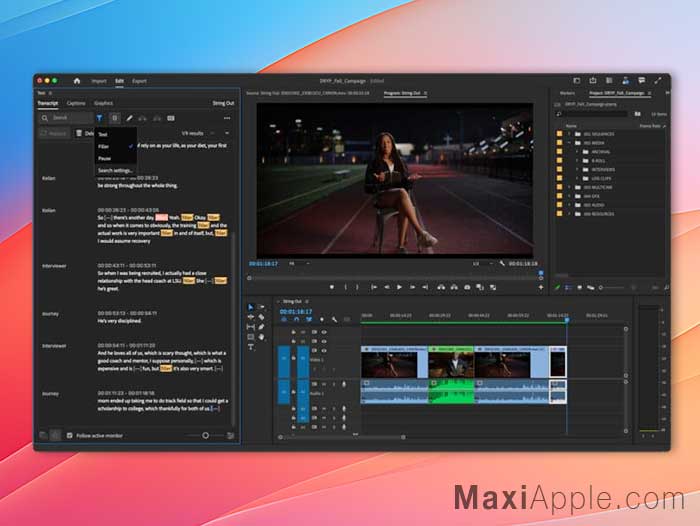Click the Quick Export icon at top right
The height and width of the screenshot is (526, 700).
click(x=593, y=80)
